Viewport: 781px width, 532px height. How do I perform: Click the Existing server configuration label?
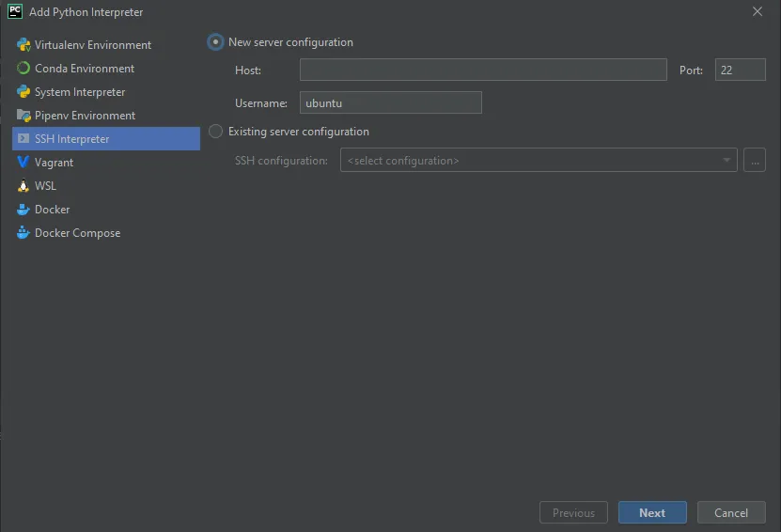[x=298, y=132]
